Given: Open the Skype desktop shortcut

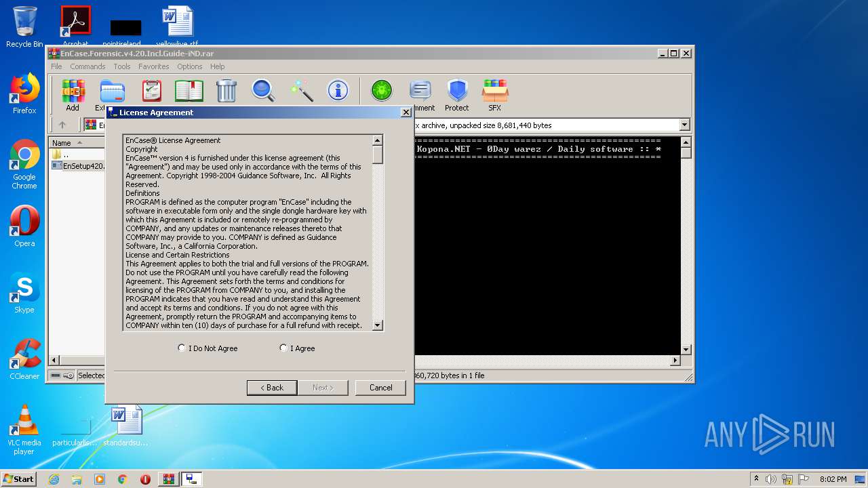Looking at the screenshot, I should pos(24,293).
